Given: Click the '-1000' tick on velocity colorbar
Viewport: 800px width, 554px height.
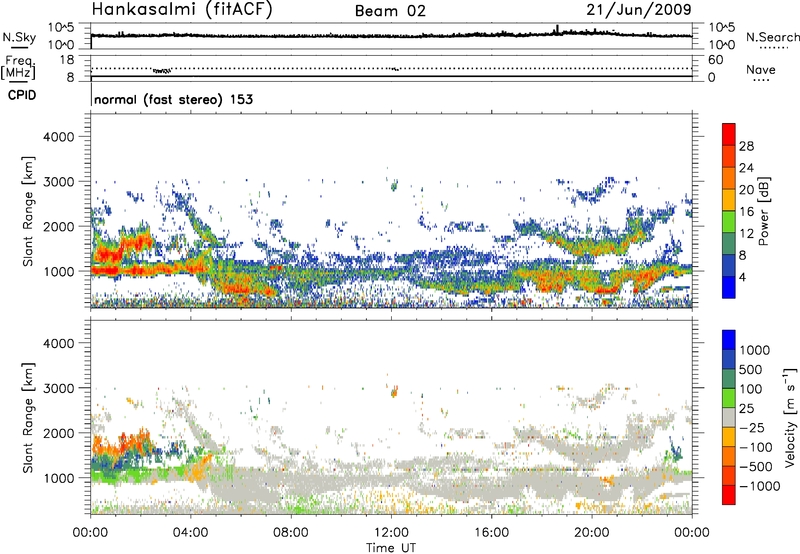Looking at the screenshot, I should [x=759, y=486].
